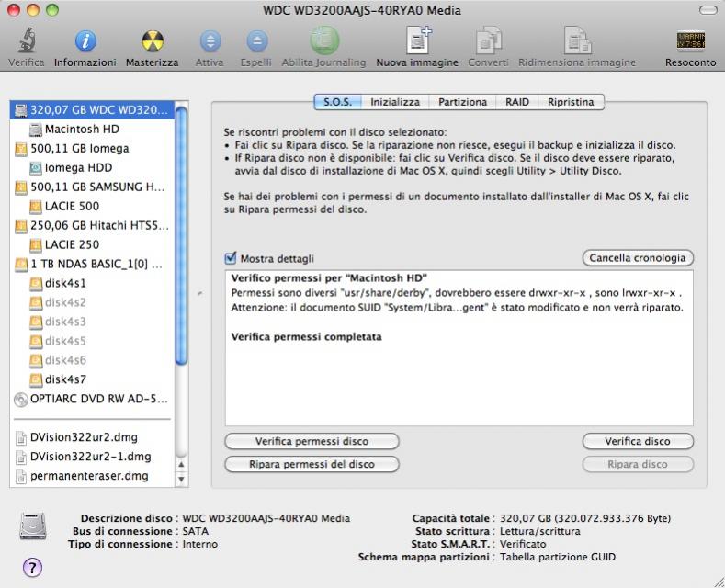The height and width of the screenshot is (588, 725).
Task: Select the 500,11 GB SAMSUNG disk
Action: (92, 187)
